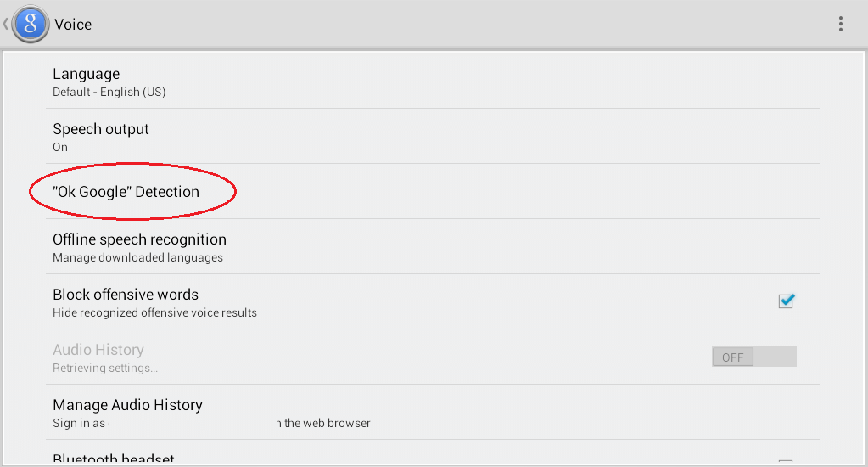Screen dimensions: 868x467
Task: Tap "Hide recognized offensive voice results" description
Action: click(x=154, y=312)
